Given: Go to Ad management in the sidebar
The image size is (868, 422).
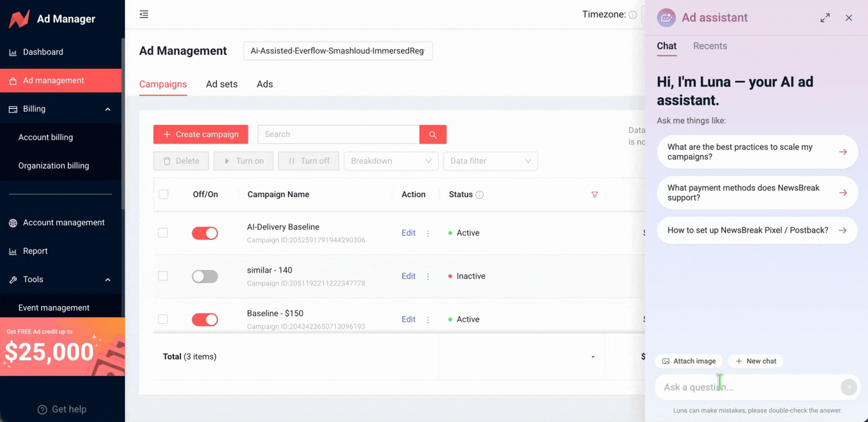Looking at the screenshot, I should pyautogui.click(x=61, y=80).
